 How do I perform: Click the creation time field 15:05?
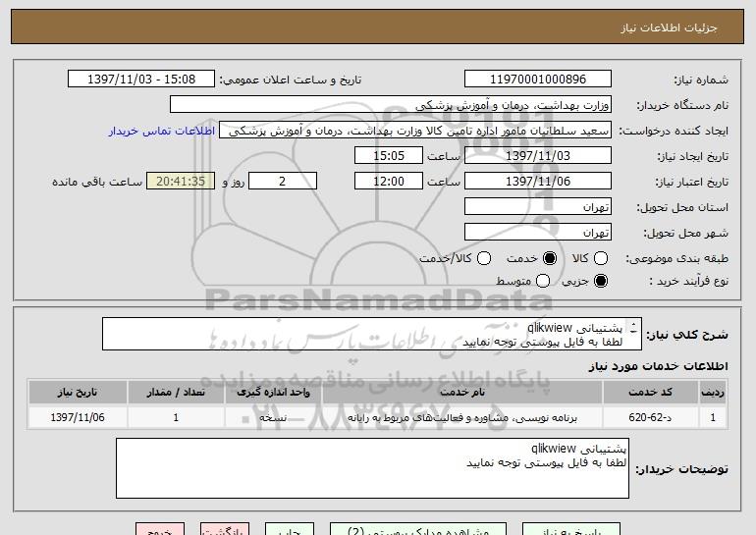(389, 156)
